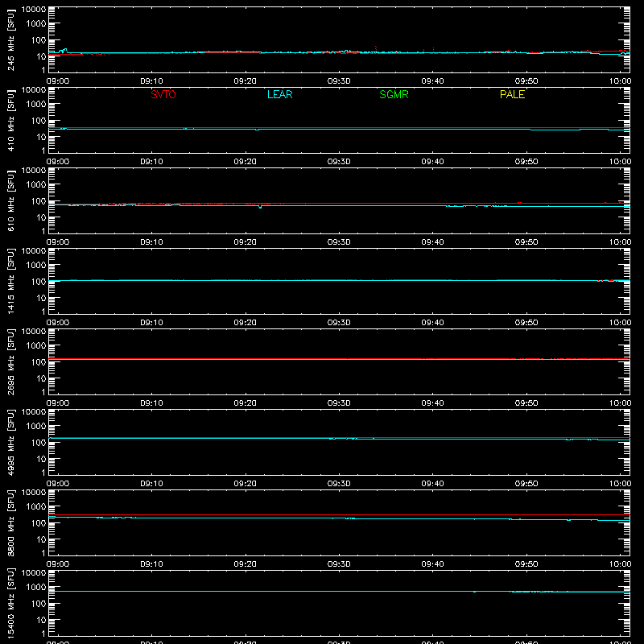Click the cyan LEAR legend label
644x644 pixels.
coord(279,94)
